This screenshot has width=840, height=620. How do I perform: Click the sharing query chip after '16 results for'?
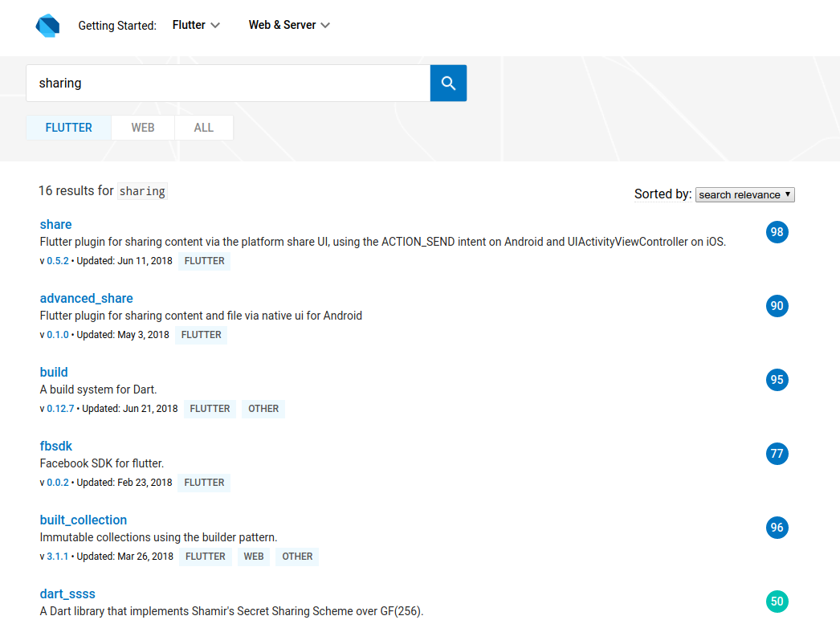coord(142,191)
